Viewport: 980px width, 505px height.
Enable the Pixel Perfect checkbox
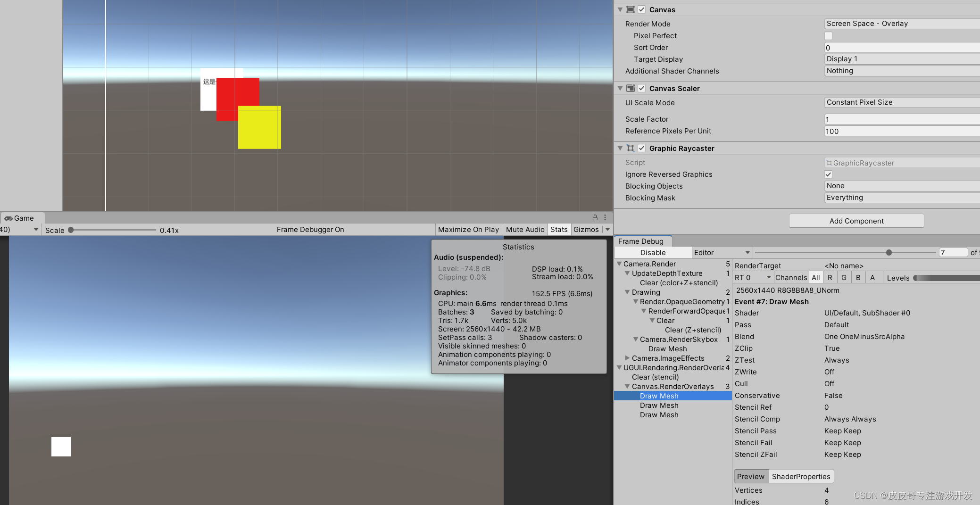coord(828,35)
